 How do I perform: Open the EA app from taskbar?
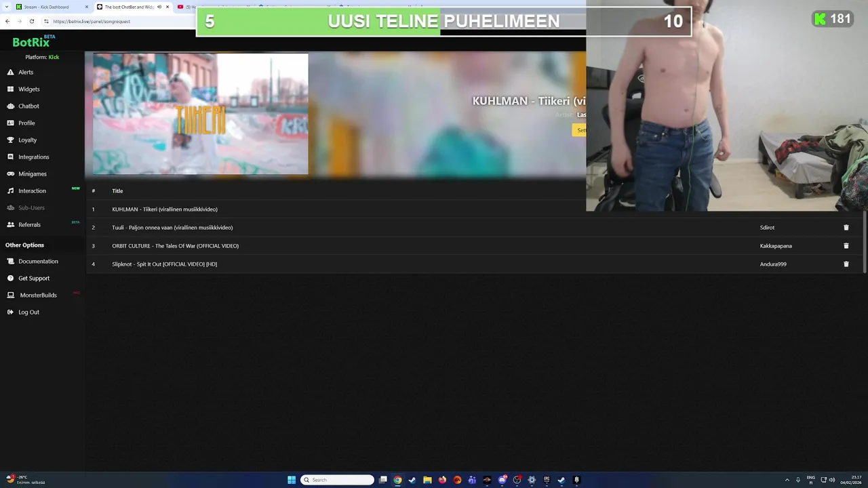tap(457, 480)
